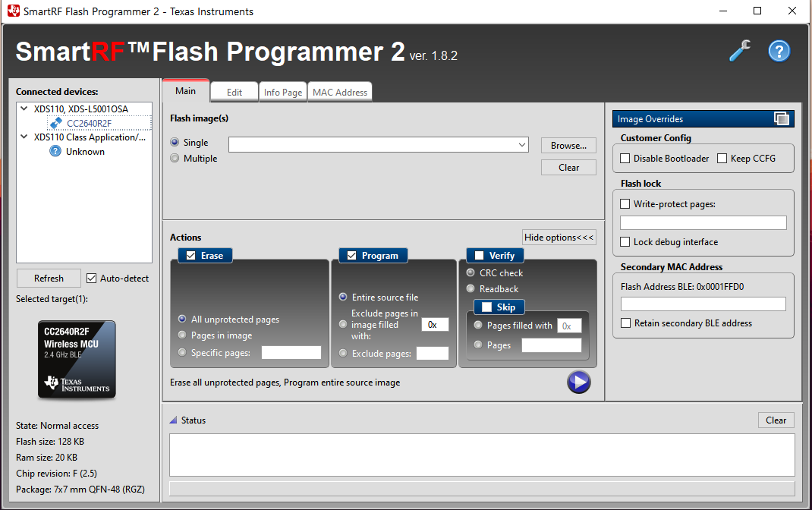Click 'Flash size: 128 KB' text
Screen dimensions: 812x510
click(x=50, y=442)
